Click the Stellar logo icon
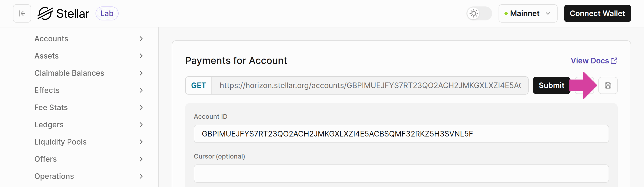644x187 pixels. [45, 13]
